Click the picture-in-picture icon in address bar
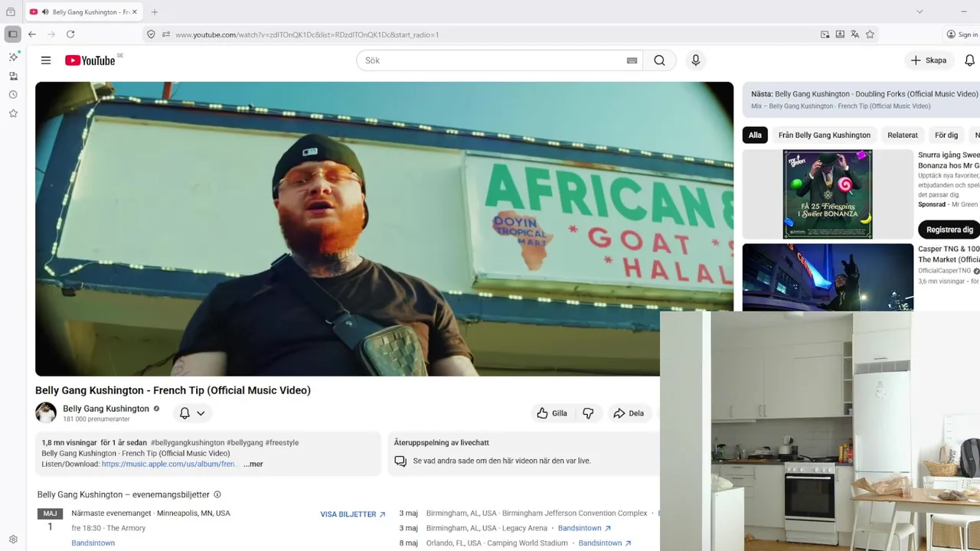Screen dimensions: 980x551 [825, 34]
